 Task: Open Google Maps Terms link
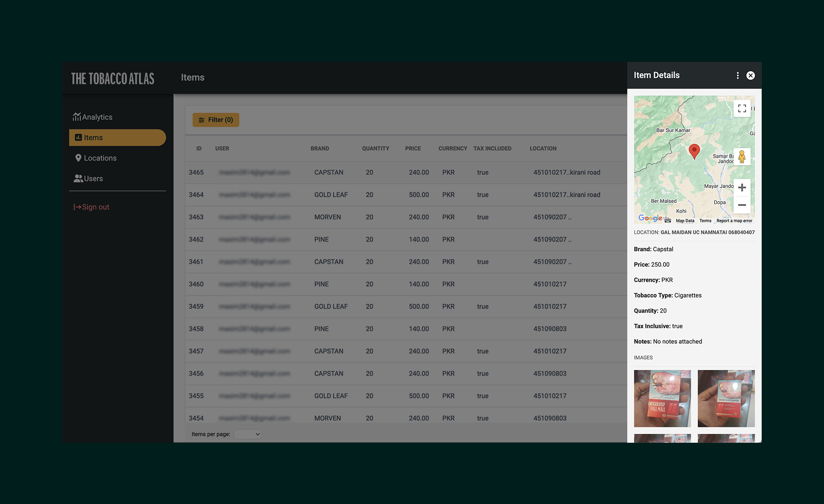706,220
